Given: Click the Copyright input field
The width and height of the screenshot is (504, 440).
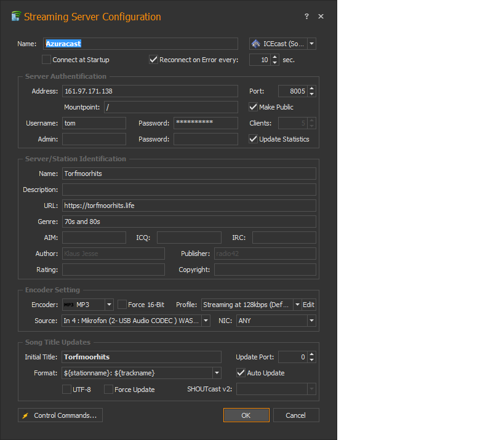Looking at the screenshot, I should click(265, 270).
